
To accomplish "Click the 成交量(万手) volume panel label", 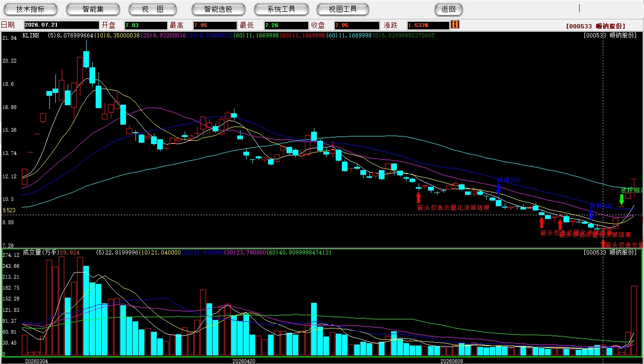I will click(41, 253).
